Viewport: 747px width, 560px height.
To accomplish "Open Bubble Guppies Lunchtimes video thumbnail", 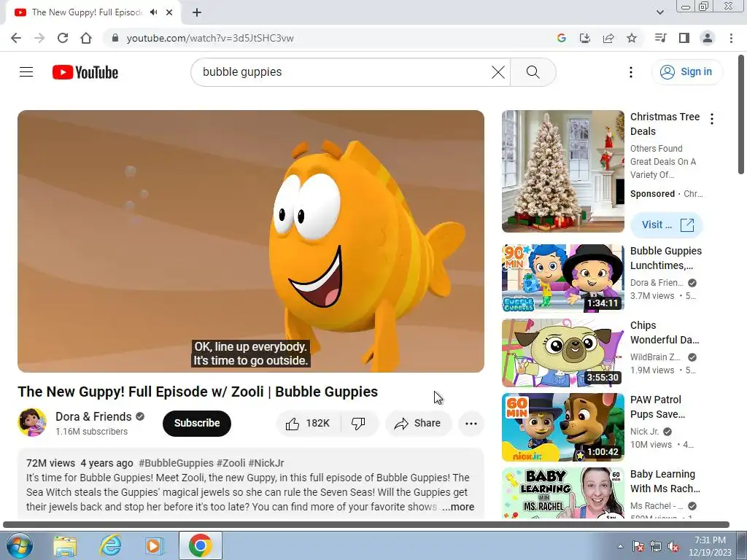I will click(x=562, y=278).
